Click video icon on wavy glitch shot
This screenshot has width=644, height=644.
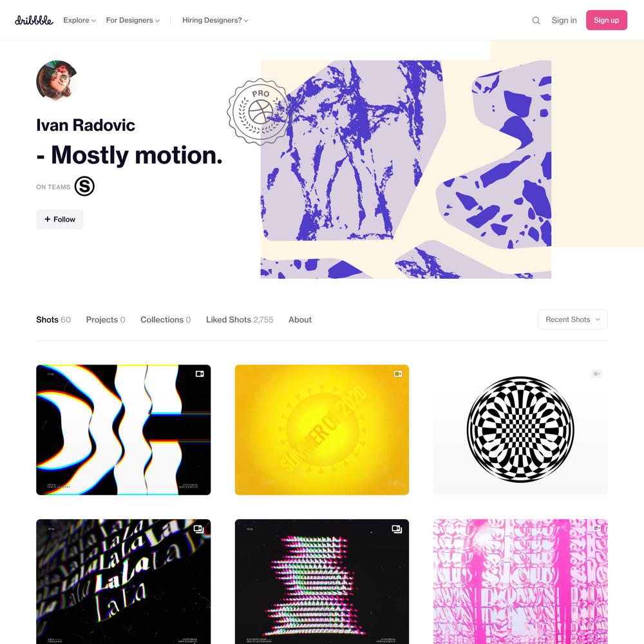pos(200,374)
